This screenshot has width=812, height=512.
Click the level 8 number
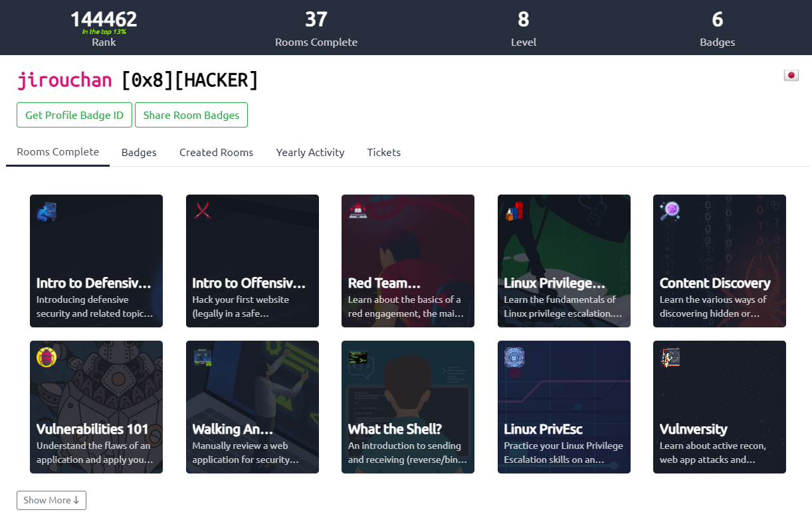(524, 19)
